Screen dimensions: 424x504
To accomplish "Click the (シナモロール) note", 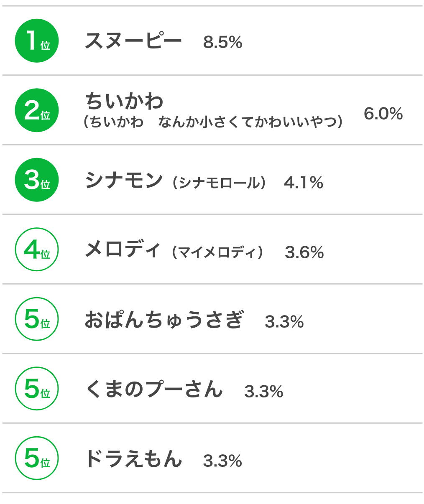I will pos(220,183).
